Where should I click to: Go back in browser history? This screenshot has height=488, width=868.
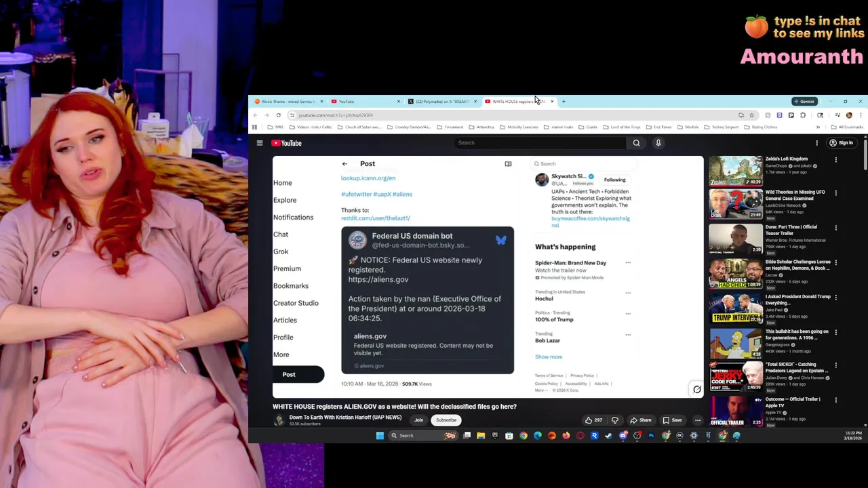point(255,115)
